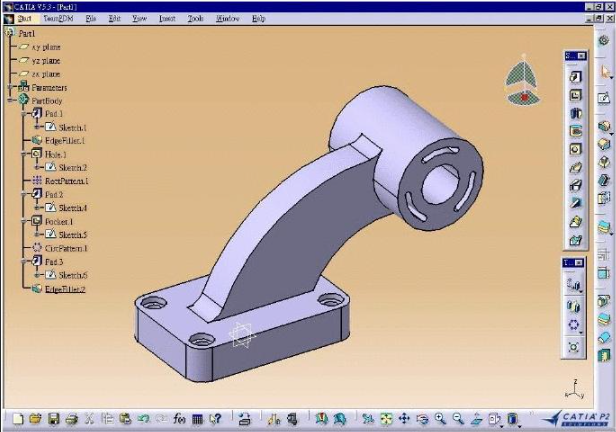The width and height of the screenshot is (616, 432).
Task: Click the Cut scissors icon
Action: pos(89,419)
